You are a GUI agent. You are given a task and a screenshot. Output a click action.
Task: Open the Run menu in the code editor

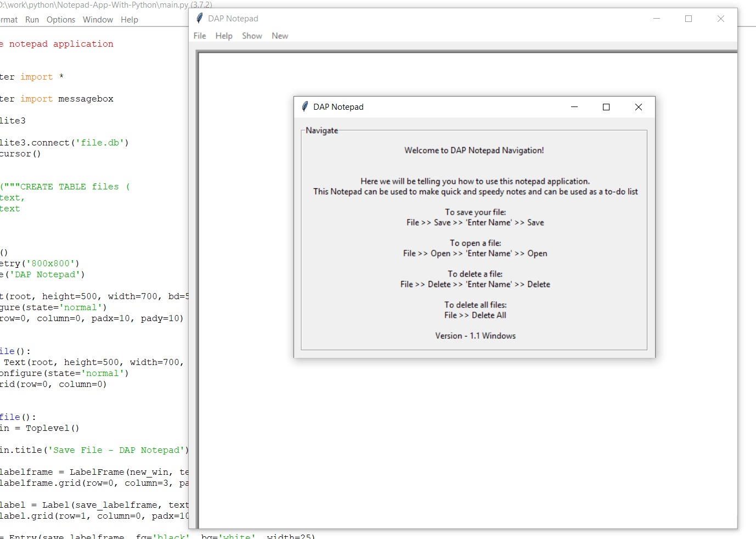32,19
